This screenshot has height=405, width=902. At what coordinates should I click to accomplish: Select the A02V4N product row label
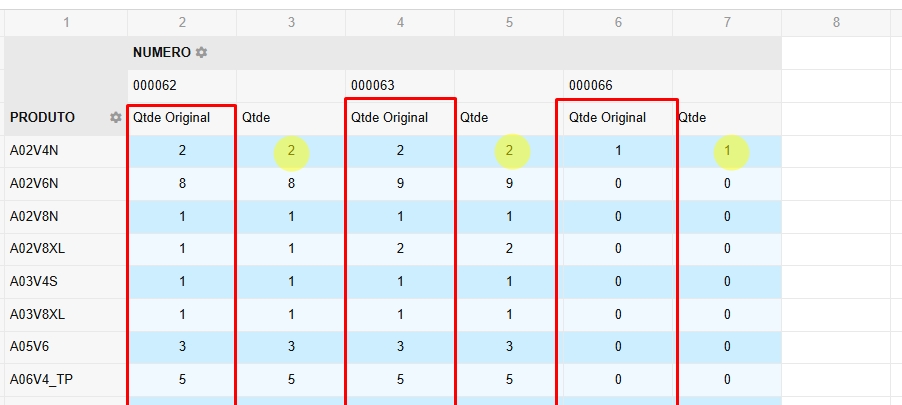point(34,151)
